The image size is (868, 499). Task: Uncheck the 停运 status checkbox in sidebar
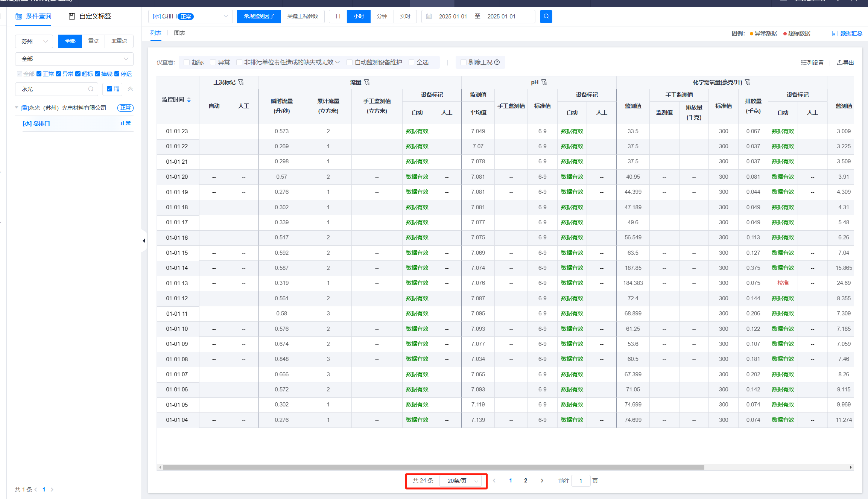[117, 74]
